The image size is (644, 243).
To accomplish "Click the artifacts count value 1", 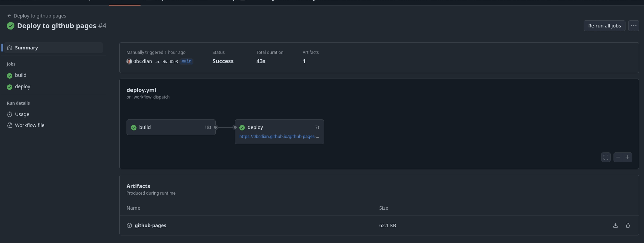I will [x=304, y=61].
